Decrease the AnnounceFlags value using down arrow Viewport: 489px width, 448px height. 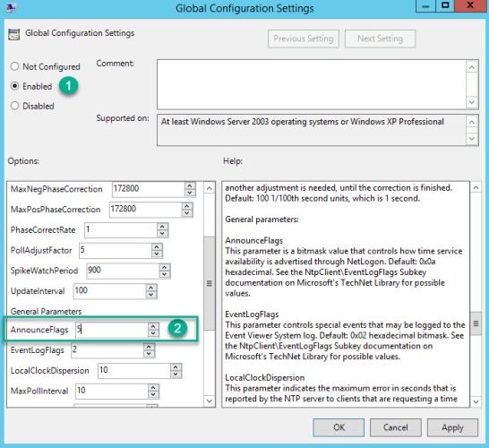coord(153,333)
